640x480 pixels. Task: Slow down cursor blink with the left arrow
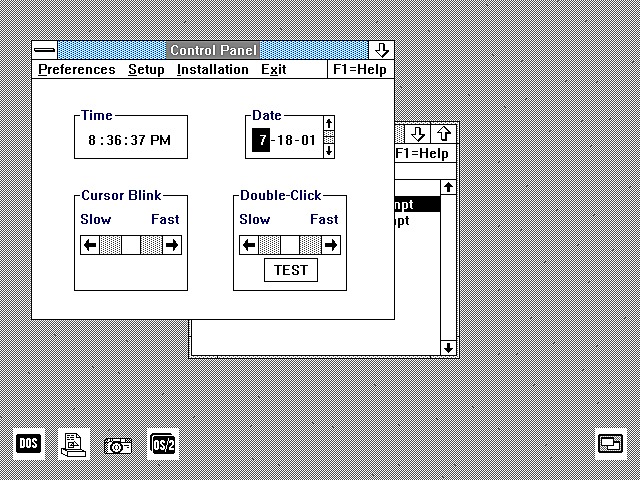pyautogui.click(x=90, y=245)
